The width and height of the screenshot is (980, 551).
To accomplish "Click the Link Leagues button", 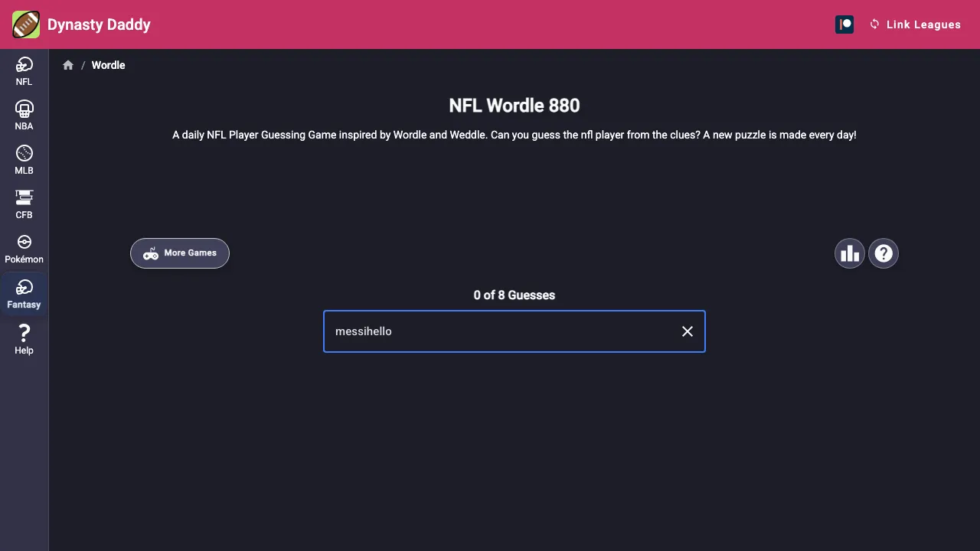I will pyautogui.click(x=915, y=24).
